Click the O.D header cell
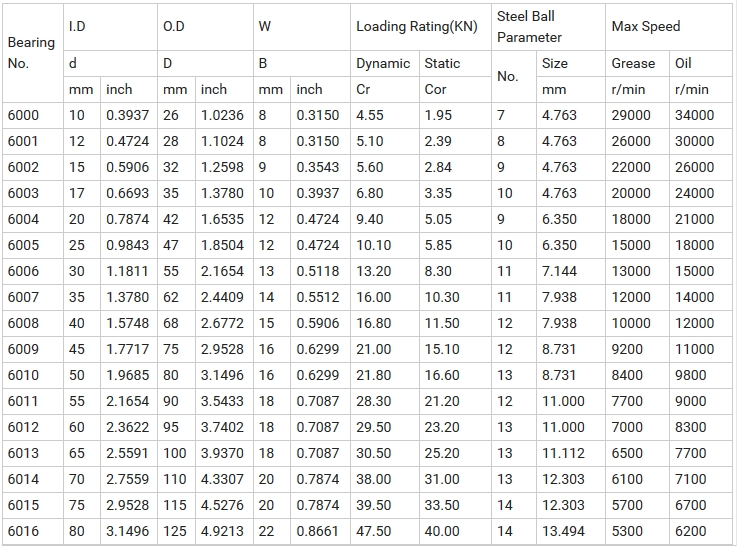 click(205, 27)
